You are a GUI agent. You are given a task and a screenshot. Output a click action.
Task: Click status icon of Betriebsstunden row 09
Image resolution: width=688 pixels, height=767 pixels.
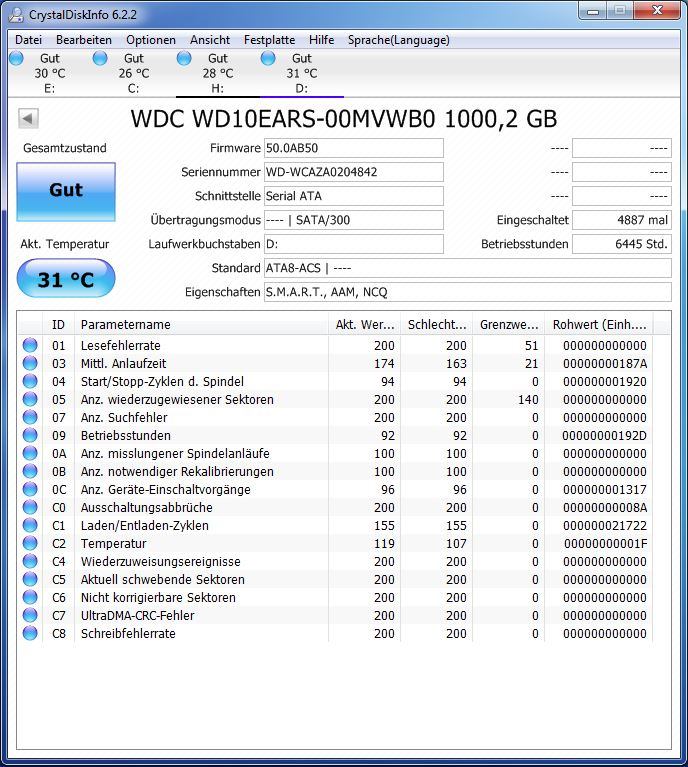[30, 435]
